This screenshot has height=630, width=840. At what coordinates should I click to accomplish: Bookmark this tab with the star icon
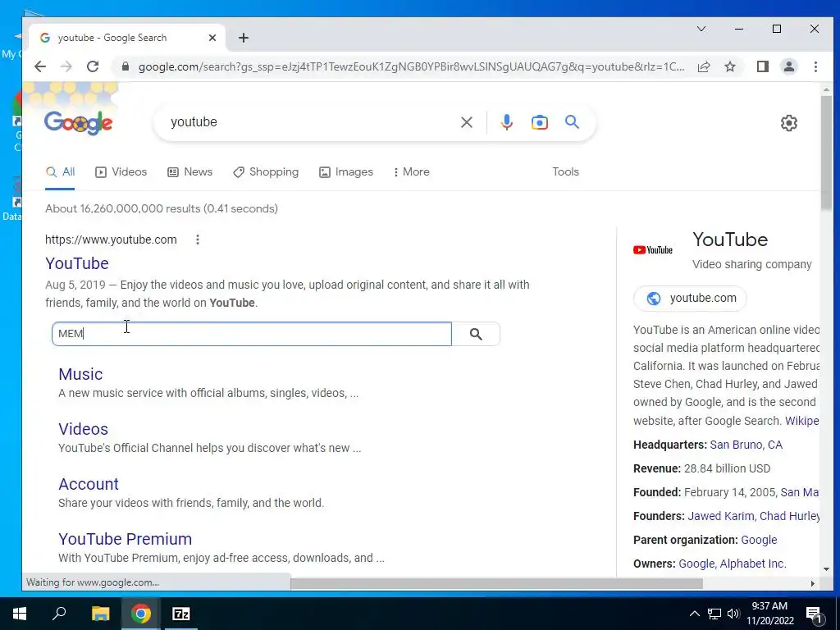pos(730,66)
